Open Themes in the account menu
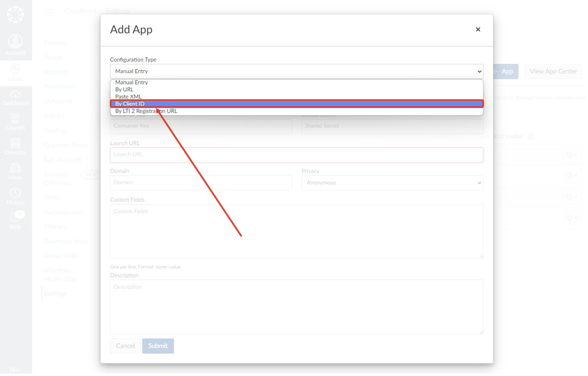588x376 pixels. tap(55, 227)
